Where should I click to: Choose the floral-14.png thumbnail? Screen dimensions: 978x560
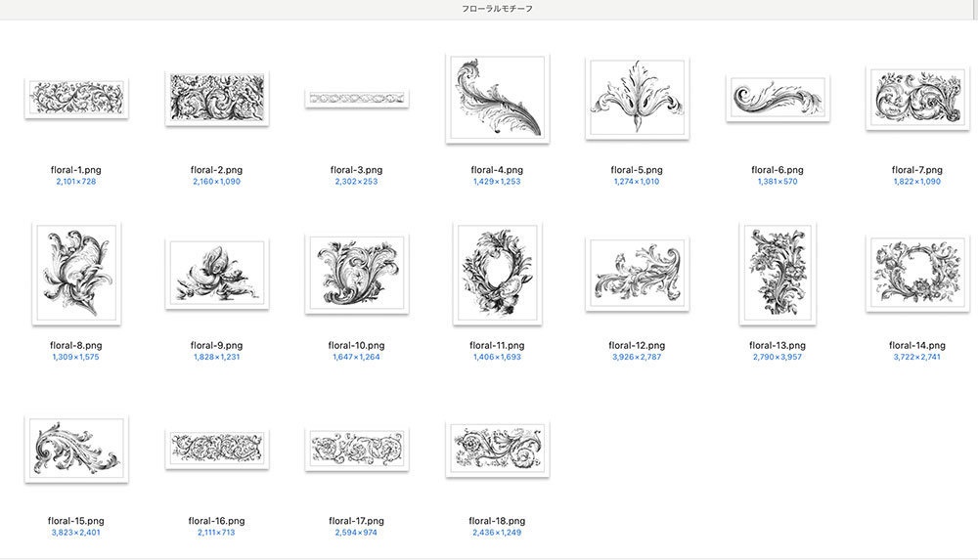917,273
